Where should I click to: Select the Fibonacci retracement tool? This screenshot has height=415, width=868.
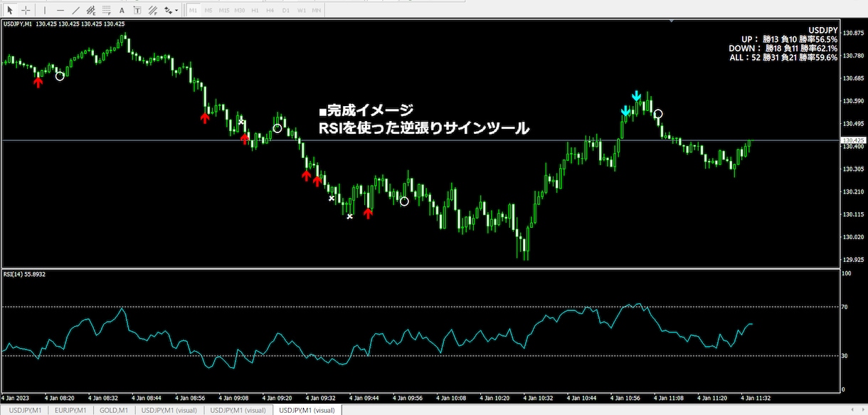click(107, 11)
